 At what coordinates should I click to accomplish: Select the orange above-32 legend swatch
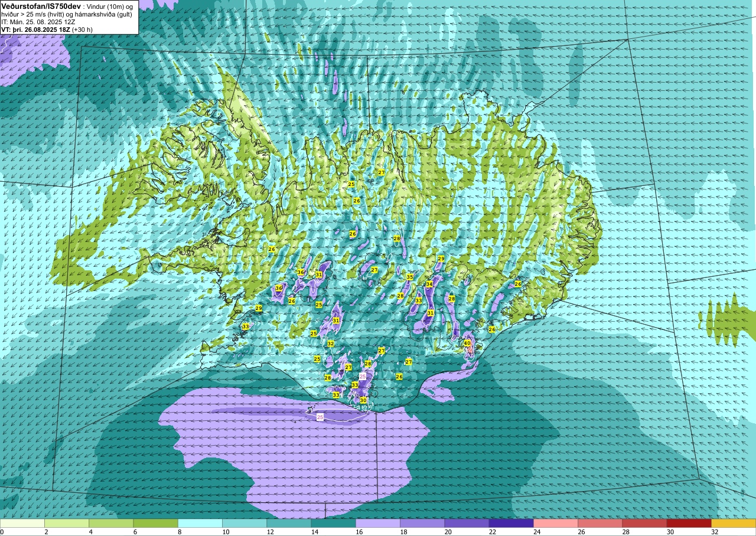[x=734, y=523]
